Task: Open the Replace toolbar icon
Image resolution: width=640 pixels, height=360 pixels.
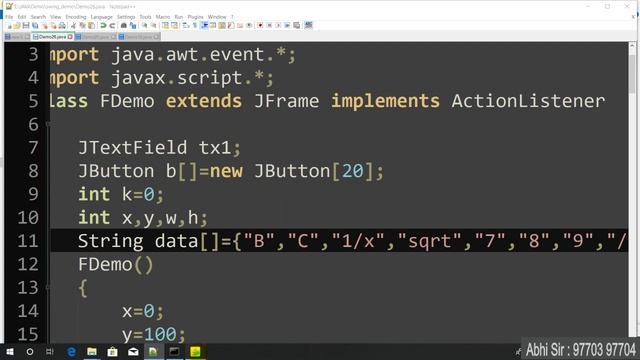Action: click(133, 26)
